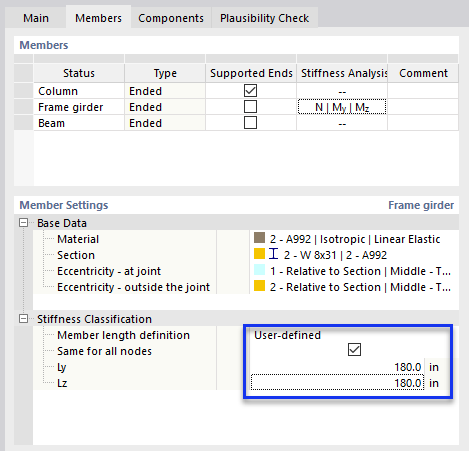
Task: Open the Components tab
Action: [171, 18]
